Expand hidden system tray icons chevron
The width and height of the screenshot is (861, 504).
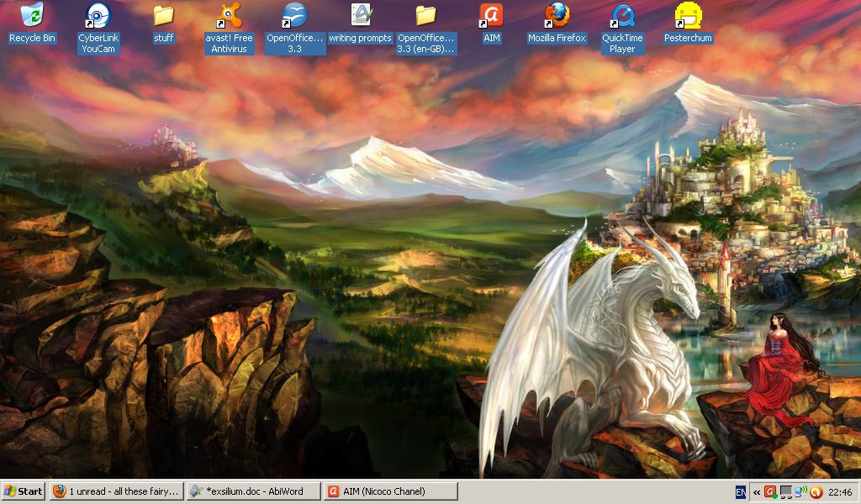point(757,492)
